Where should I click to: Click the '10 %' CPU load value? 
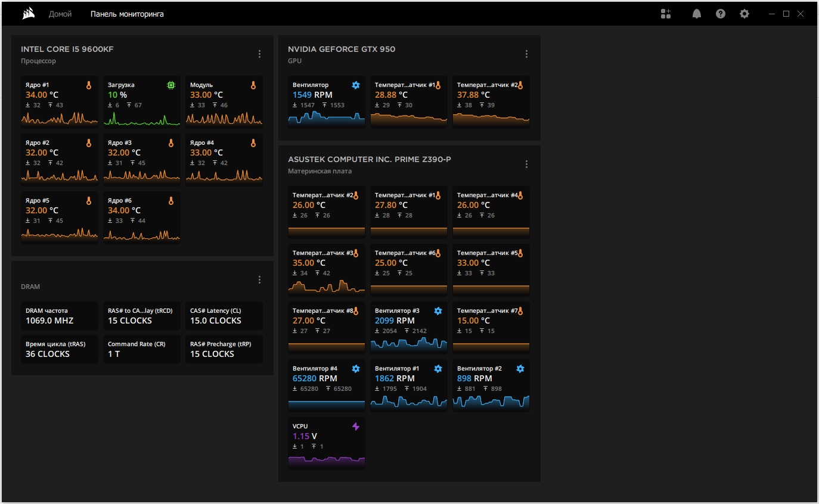pos(117,95)
